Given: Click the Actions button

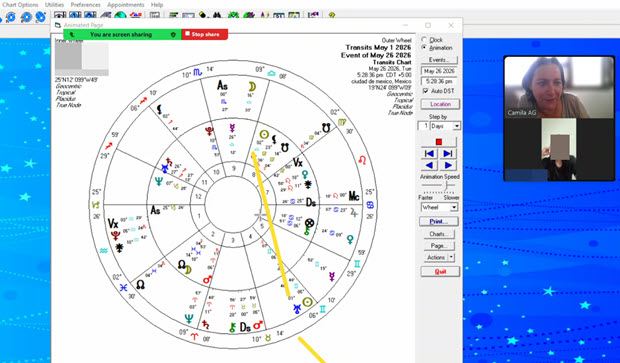Looking at the screenshot, I should (x=436, y=257).
